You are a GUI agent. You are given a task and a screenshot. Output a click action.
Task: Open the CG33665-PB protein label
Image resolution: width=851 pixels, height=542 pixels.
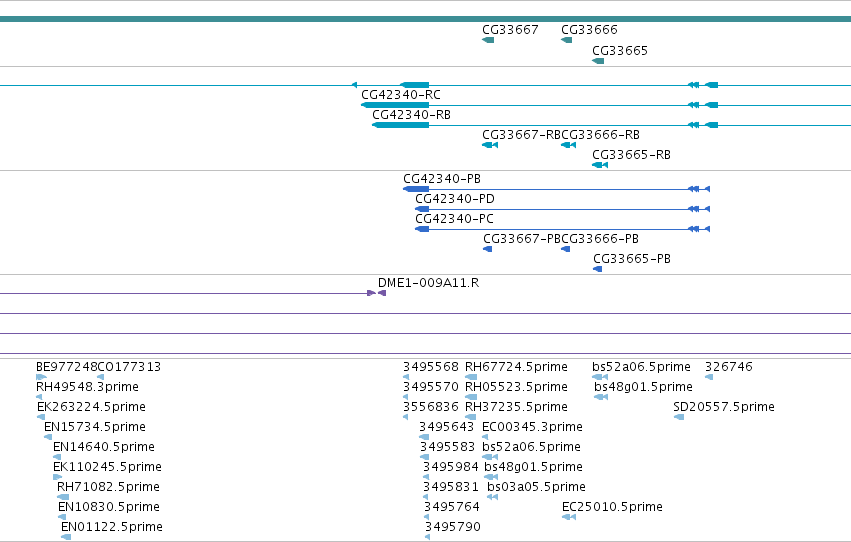632,259
